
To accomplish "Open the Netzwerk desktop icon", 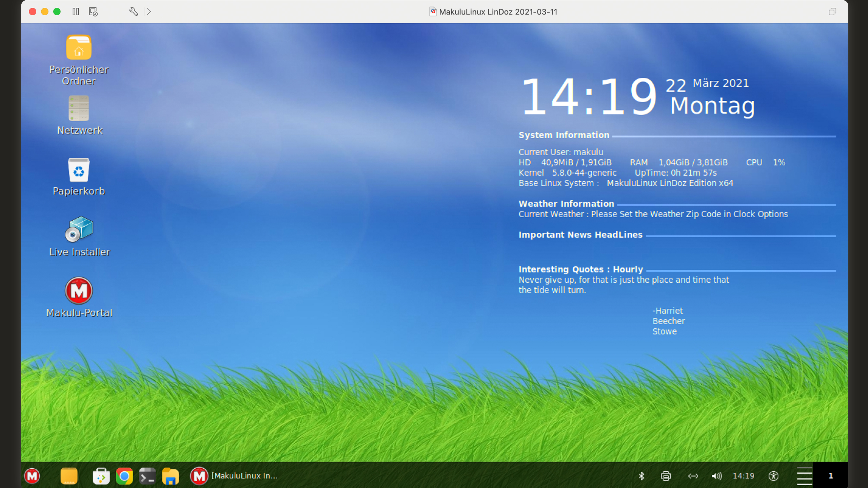I will pyautogui.click(x=79, y=108).
